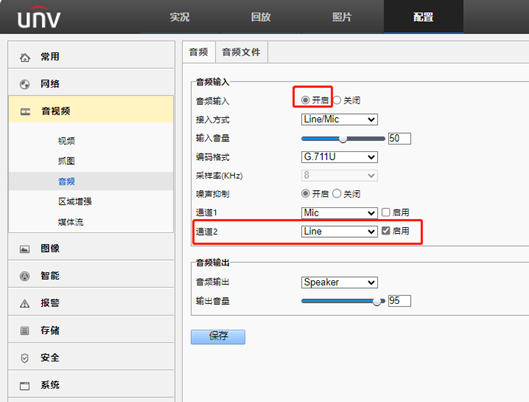Click the 保存 button
The image size is (529, 402).
(218, 337)
